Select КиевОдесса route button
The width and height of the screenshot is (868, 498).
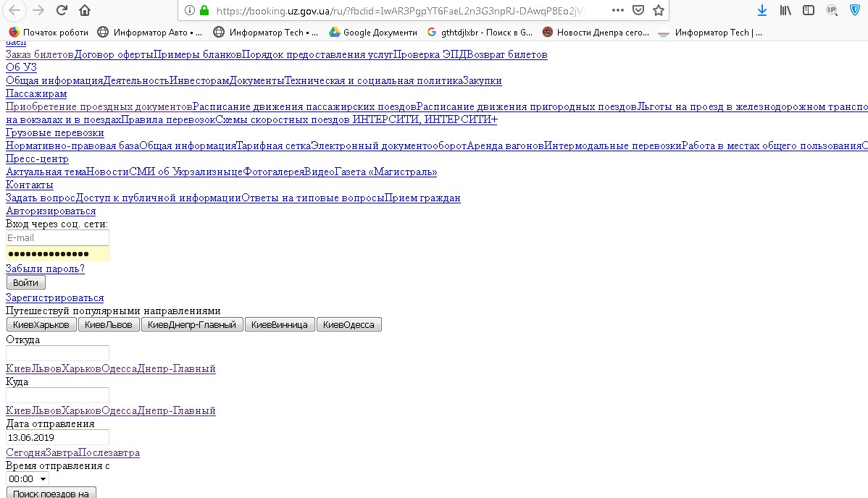[x=349, y=325]
